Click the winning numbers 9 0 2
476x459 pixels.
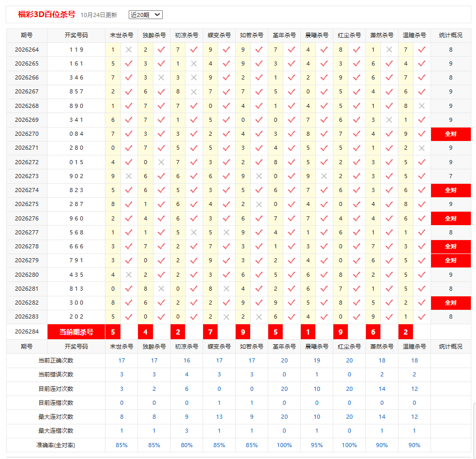point(76,176)
